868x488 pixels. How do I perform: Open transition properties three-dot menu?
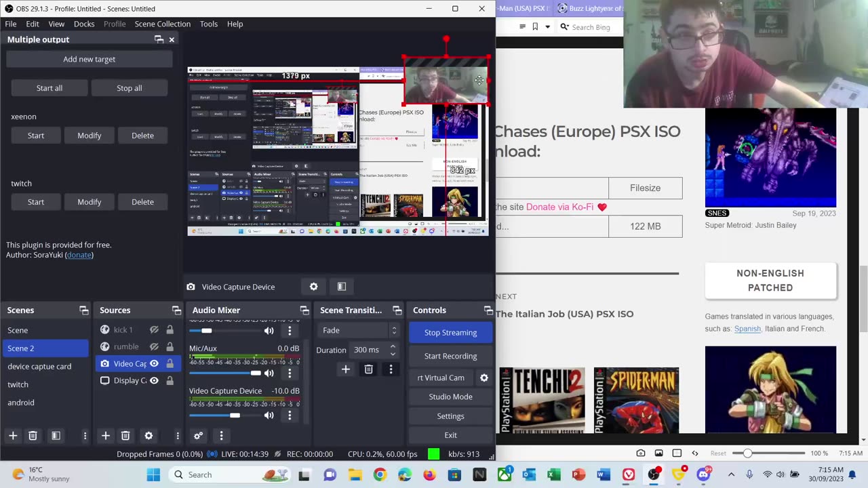pos(391,369)
